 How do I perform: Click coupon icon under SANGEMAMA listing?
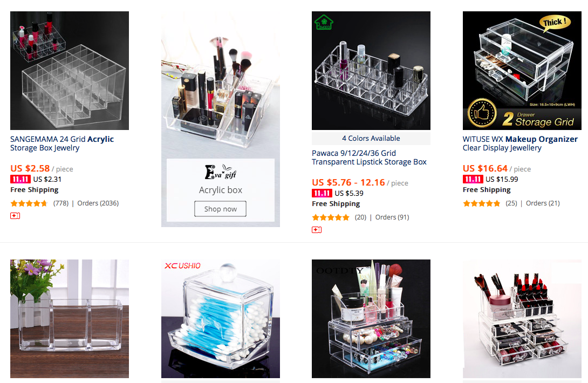(15, 216)
